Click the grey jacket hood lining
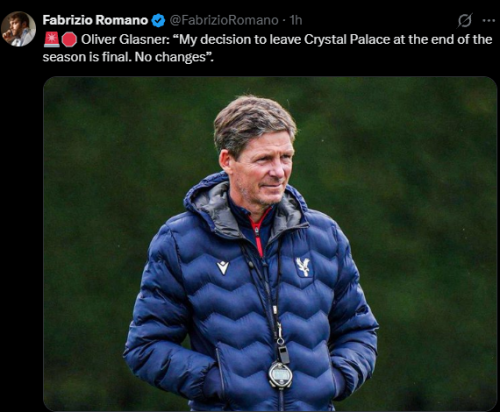Image resolution: width=500 pixels, height=412 pixels. [x=218, y=210]
